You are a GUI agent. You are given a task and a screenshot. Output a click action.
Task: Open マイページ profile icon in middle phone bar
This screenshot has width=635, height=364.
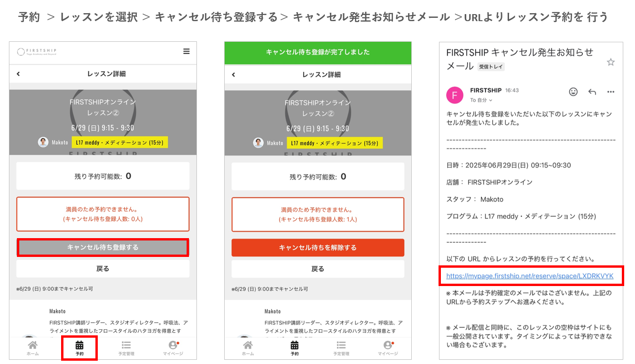tap(388, 348)
